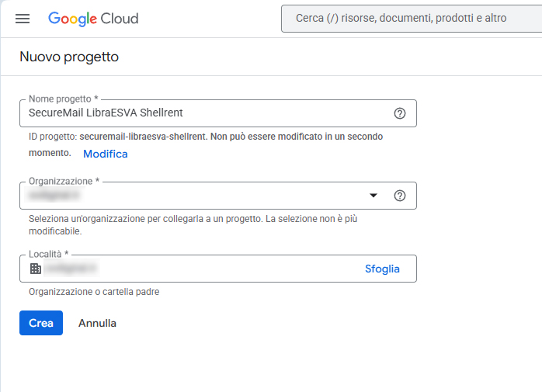The height and width of the screenshot is (392, 542).
Task: Click the securemail-libraesva-shellrent project ID text
Action: pyautogui.click(x=143, y=137)
